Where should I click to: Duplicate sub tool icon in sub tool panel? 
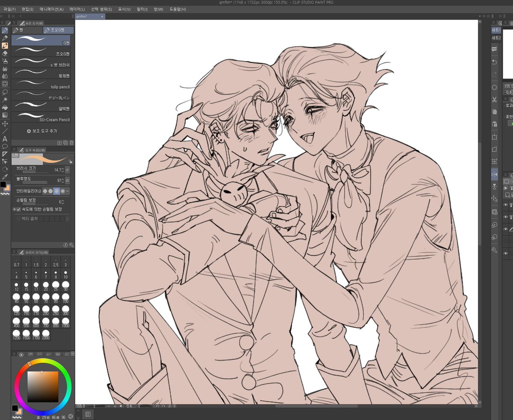pyautogui.click(x=65, y=143)
